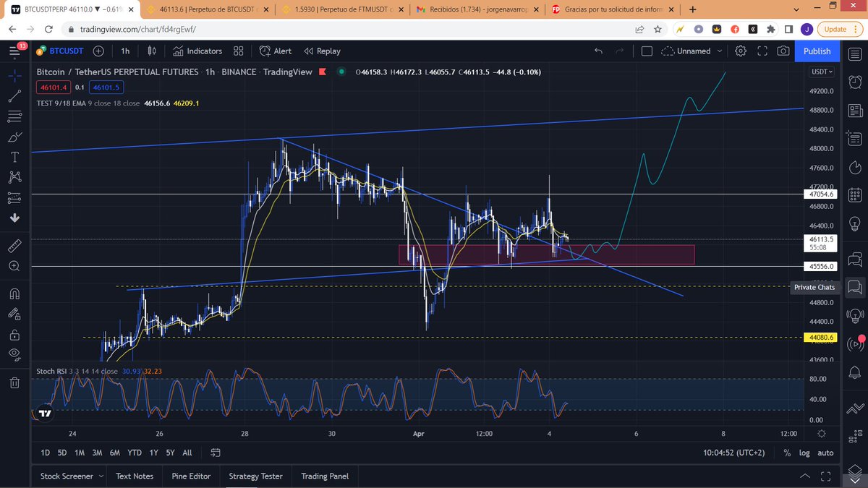Screen dimensions: 868x488
Task: Open the USDT currency dropdown
Action: [x=822, y=72]
